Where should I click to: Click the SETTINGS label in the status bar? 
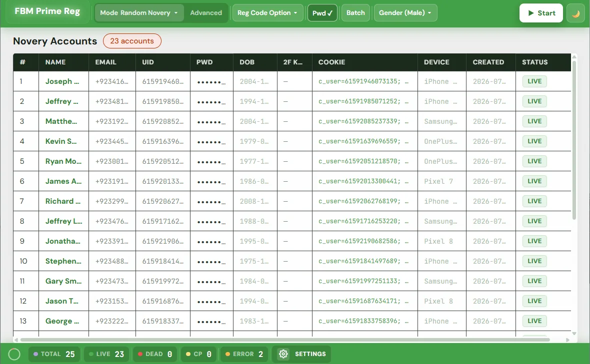(x=310, y=354)
